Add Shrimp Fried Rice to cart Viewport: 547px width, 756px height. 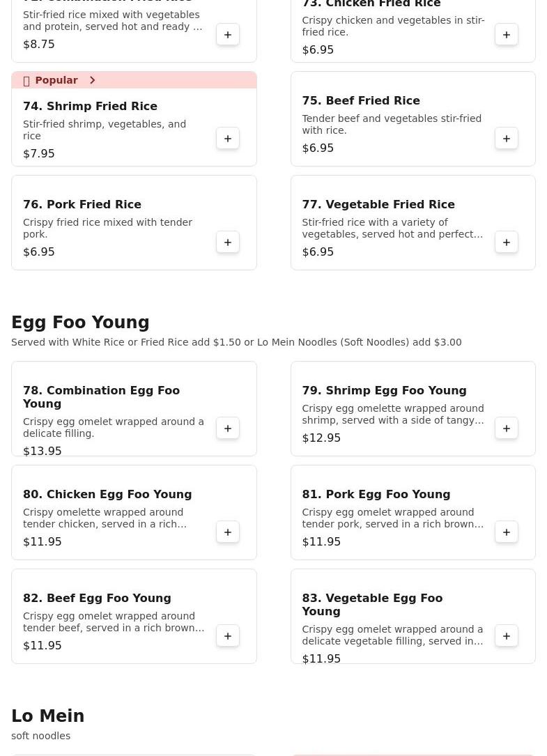[x=228, y=139]
